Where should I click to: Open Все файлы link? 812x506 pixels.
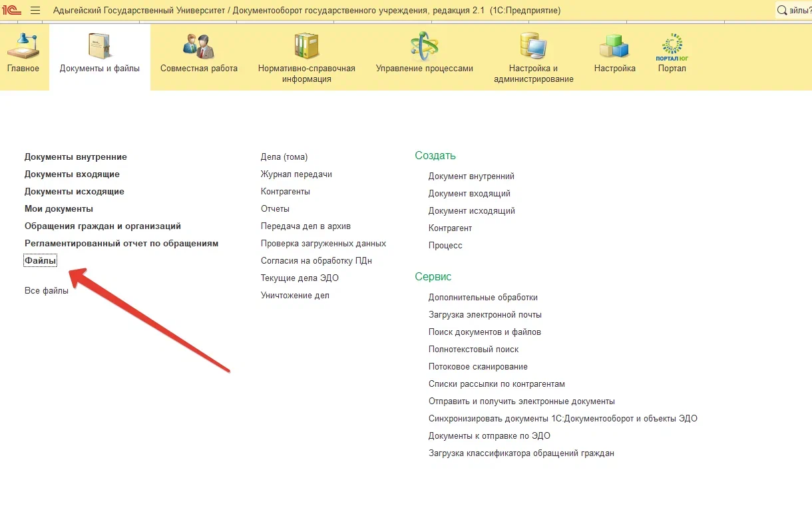pos(47,291)
